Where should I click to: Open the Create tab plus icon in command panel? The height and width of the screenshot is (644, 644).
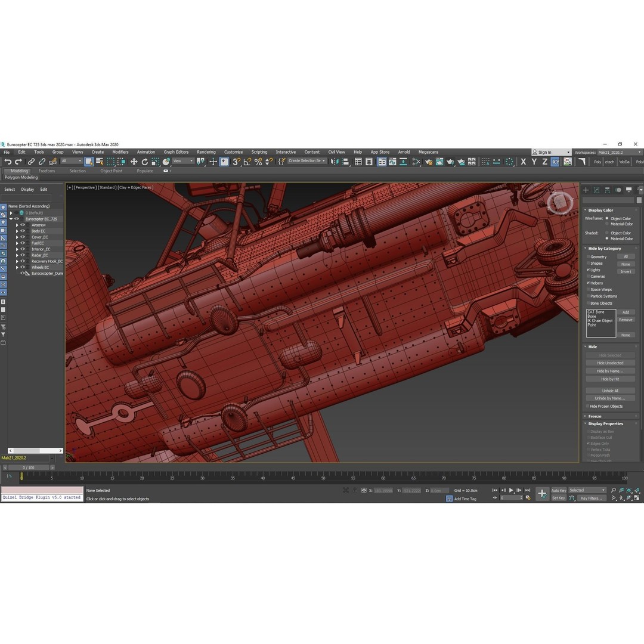[x=586, y=190]
